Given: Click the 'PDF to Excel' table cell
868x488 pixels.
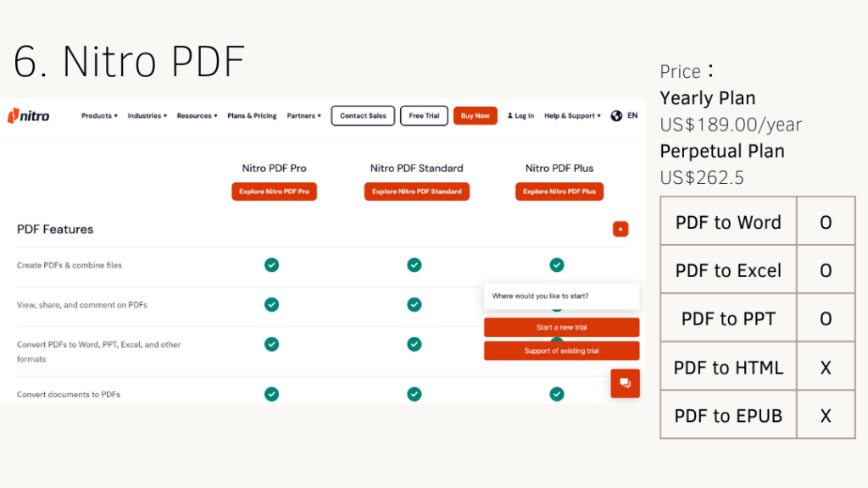Looking at the screenshot, I should tap(728, 269).
